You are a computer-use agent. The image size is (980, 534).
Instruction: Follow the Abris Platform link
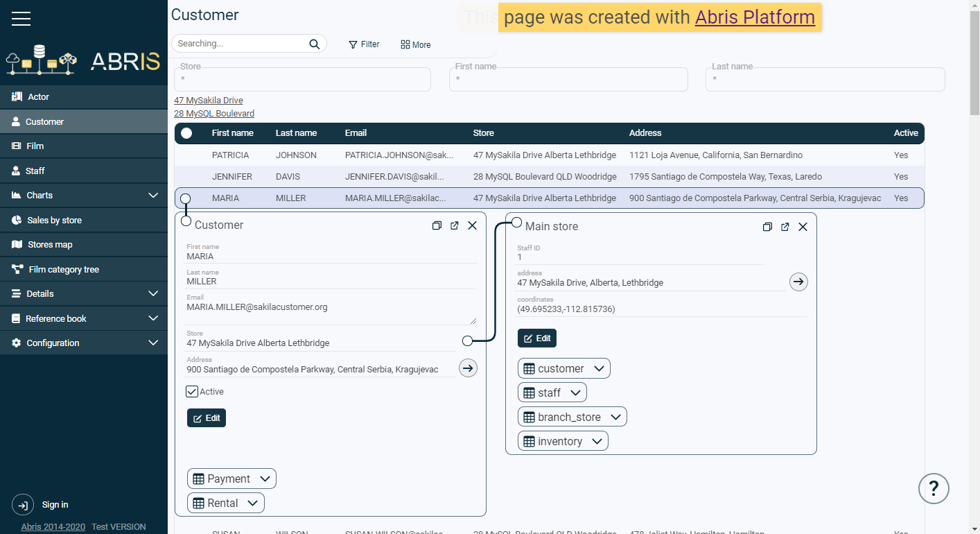(755, 17)
